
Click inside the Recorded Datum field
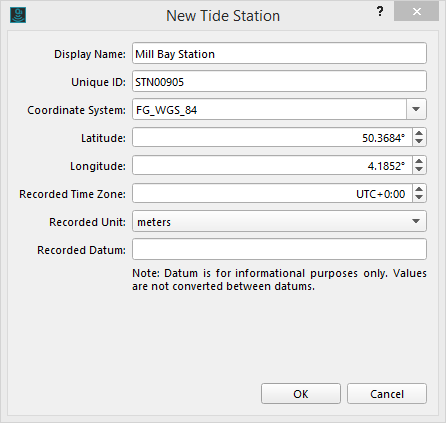pos(279,249)
